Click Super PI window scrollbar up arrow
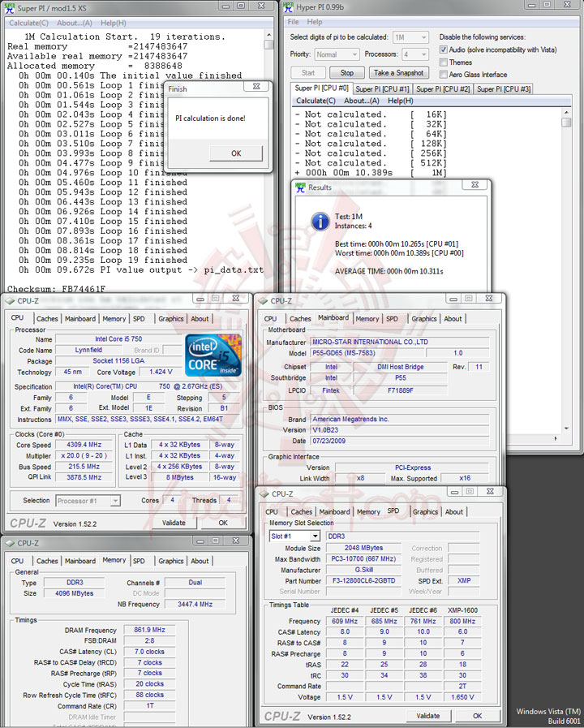This screenshot has width=584, height=728. coord(268,35)
